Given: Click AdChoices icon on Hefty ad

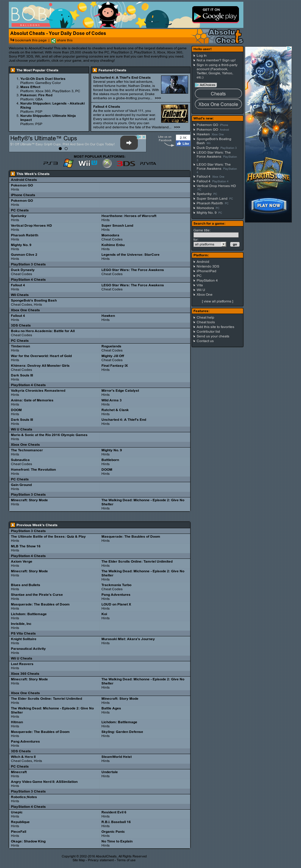Looking at the screenshot, I should (139, 137).
